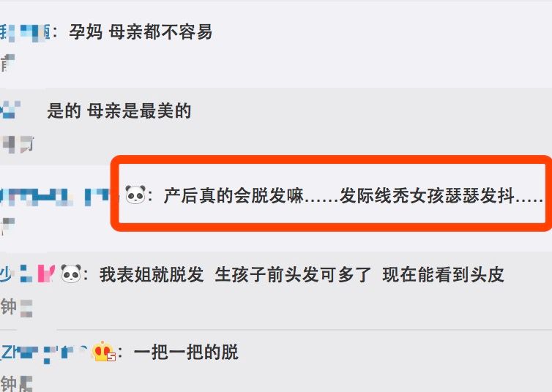Open the blurred username before 孕妈 comment
The height and width of the screenshot is (392, 552).
point(25,32)
